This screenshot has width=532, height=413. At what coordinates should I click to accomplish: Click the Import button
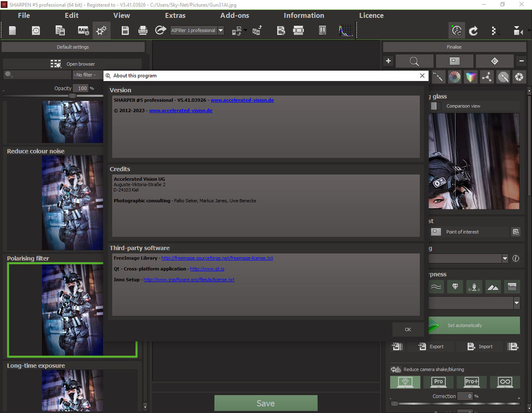coord(480,346)
